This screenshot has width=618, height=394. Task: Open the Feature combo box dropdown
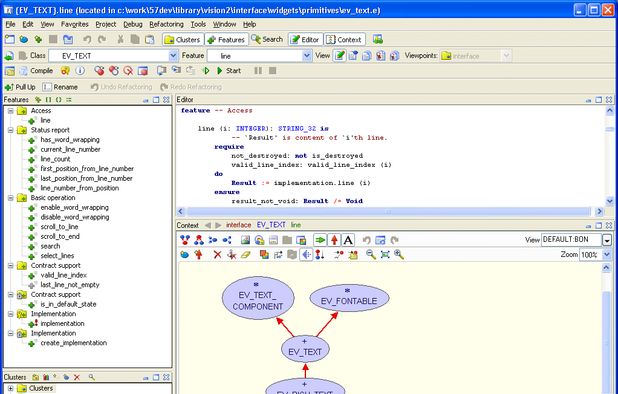pyautogui.click(x=307, y=56)
